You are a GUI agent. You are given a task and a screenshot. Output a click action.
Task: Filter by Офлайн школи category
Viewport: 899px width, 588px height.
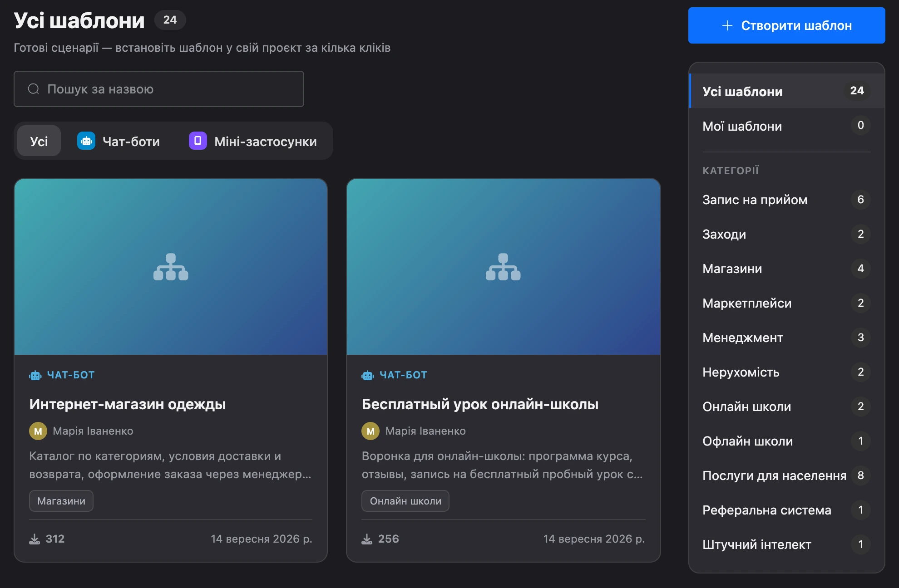point(786,441)
